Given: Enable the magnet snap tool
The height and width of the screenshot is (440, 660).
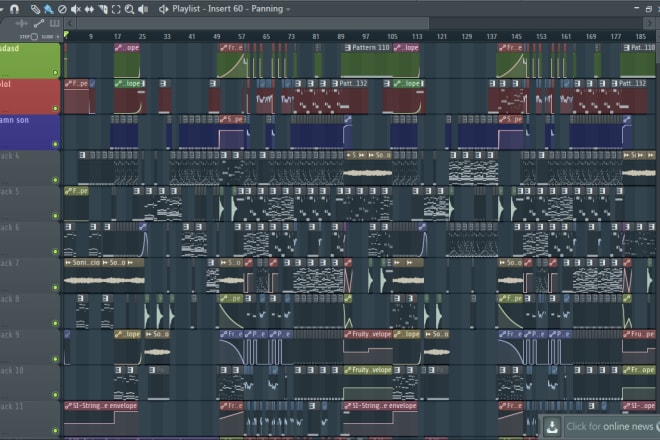Looking at the screenshot, I should pyautogui.click(x=15, y=9).
